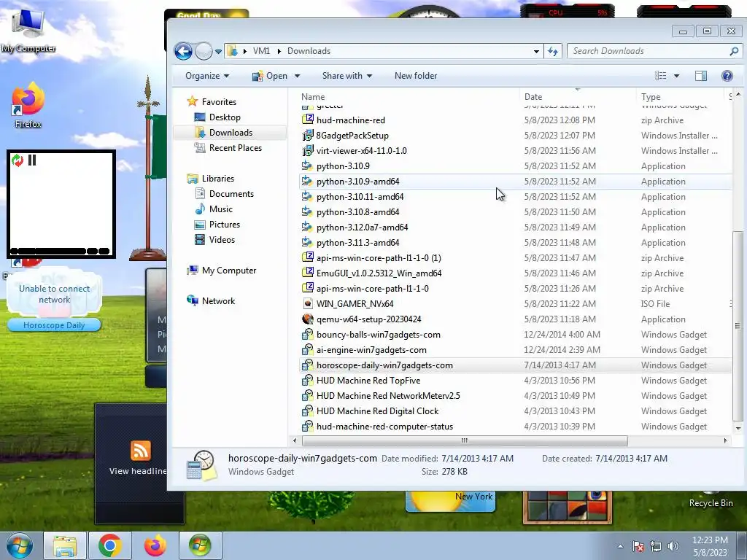Select python-3.11.3-amd64 file
The image size is (747, 560).
click(515, 242)
